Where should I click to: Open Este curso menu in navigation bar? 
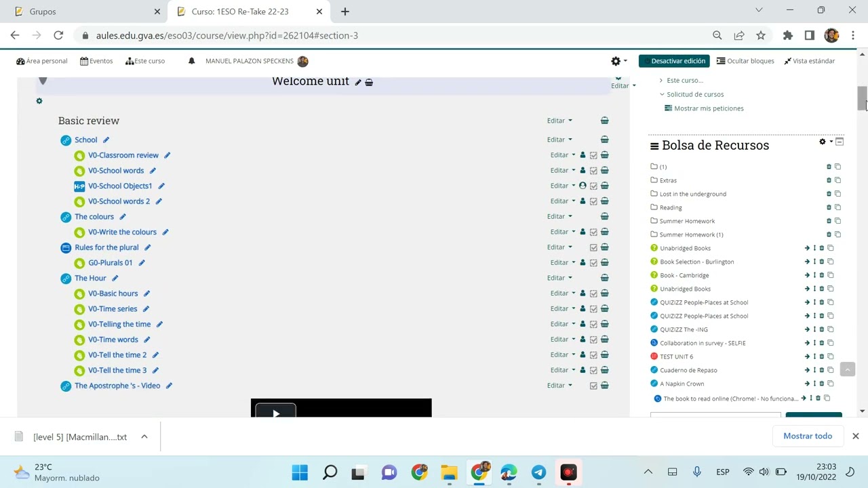click(145, 61)
